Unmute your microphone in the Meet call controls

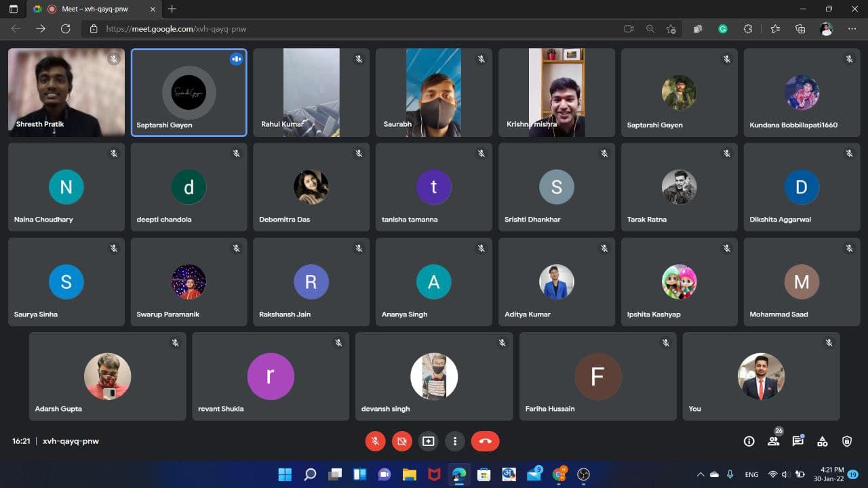point(375,441)
